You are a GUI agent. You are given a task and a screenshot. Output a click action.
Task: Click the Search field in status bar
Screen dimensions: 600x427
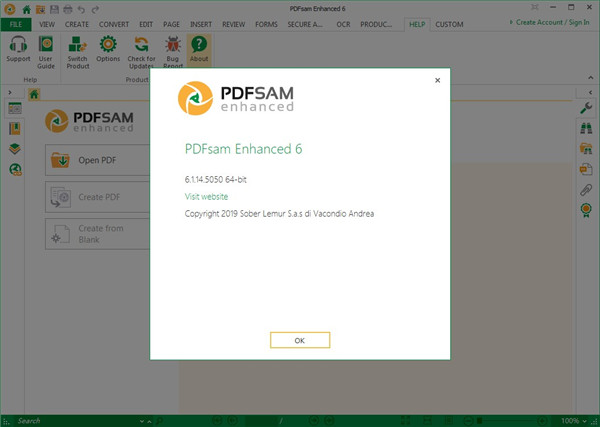[x=77, y=421]
